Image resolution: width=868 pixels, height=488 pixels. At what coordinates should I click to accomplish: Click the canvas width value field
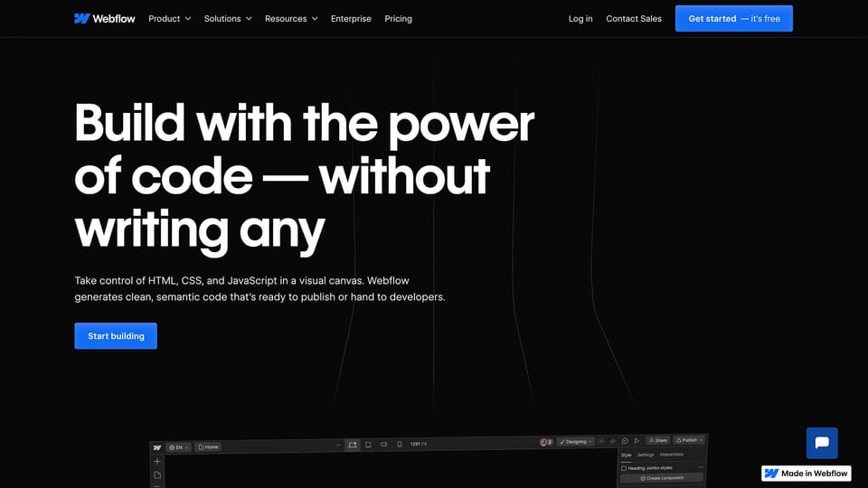click(418, 444)
